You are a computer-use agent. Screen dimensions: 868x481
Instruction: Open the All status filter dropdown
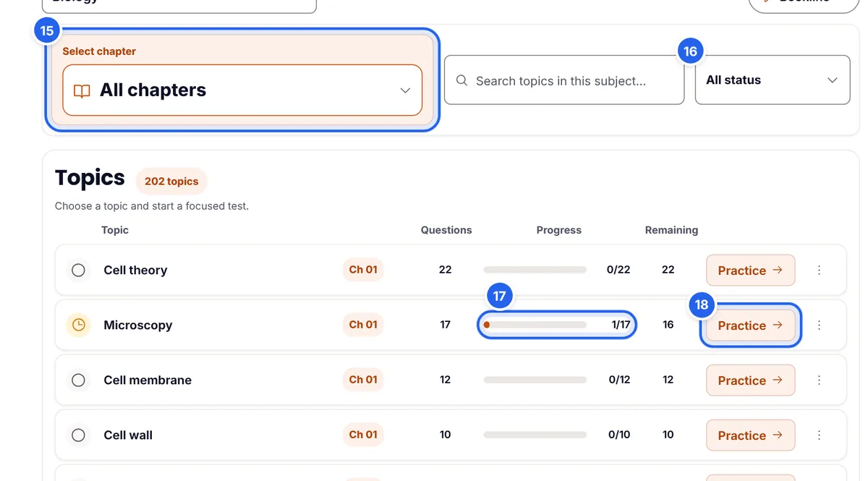(773, 80)
